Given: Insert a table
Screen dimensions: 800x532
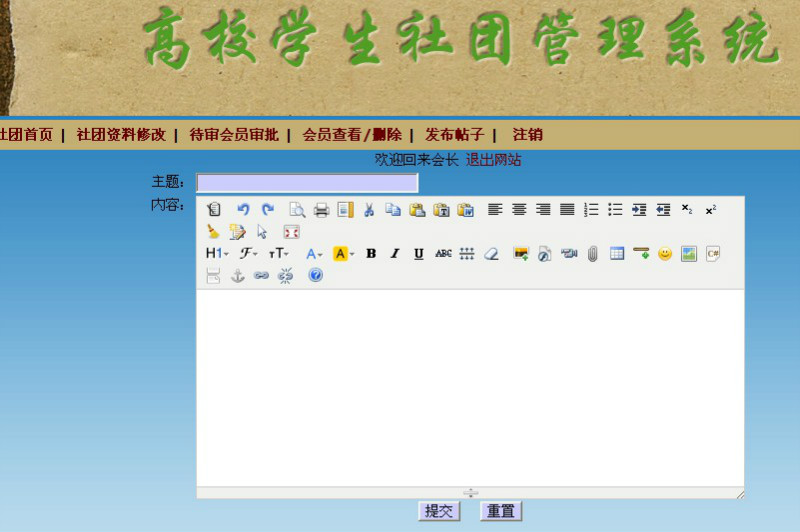Looking at the screenshot, I should (x=617, y=254).
